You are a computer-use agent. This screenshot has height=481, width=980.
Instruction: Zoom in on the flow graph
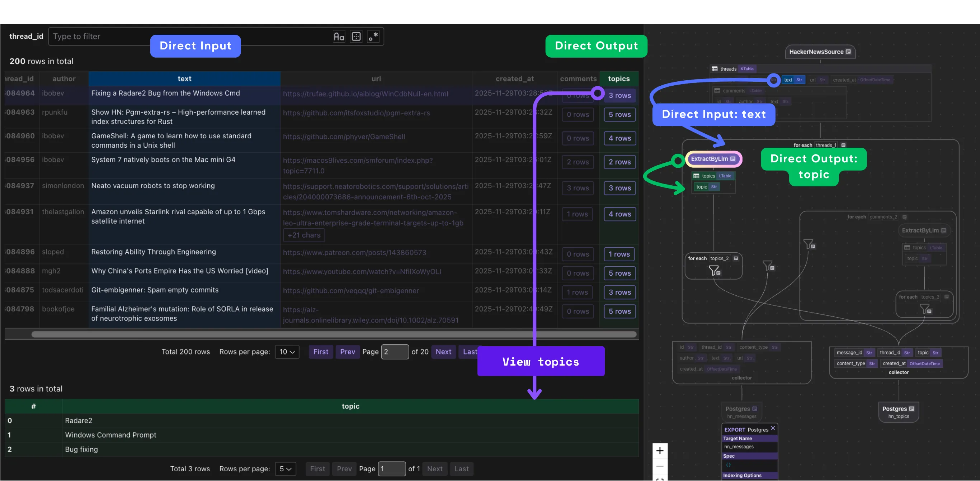pos(660,451)
